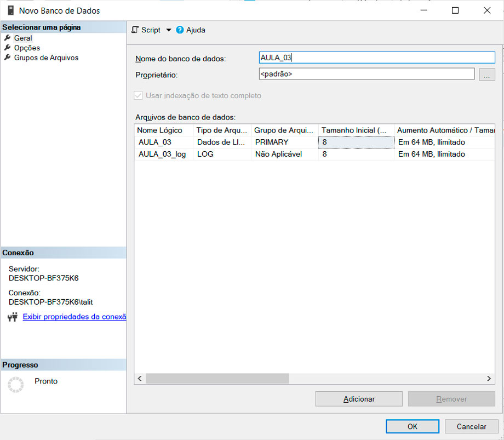Open the owner browse ellipsis button

[486, 75]
